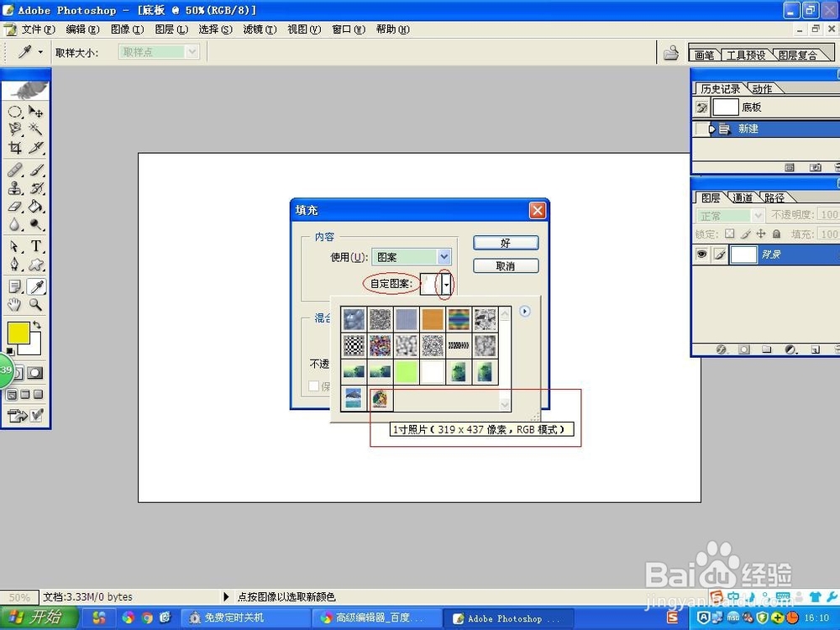Screen dimensions: 840x630
Task: Choose the solid green pattern swatch
Action: pos(406,372)
